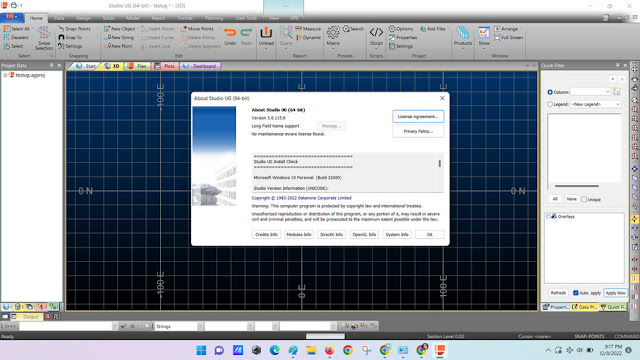Click the Dynamic report tool
Image resolution: width=640 pixels, height=360 pixels.
coord(308,37)
